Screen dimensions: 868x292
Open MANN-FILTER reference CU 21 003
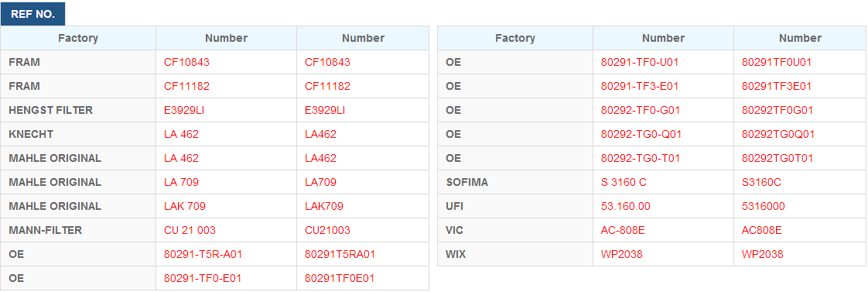pos(190,230)
